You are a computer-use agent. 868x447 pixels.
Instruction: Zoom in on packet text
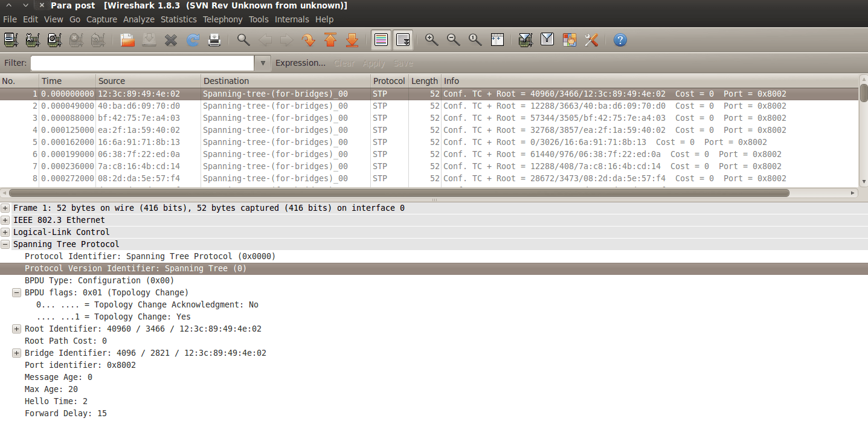pos(432,40)
